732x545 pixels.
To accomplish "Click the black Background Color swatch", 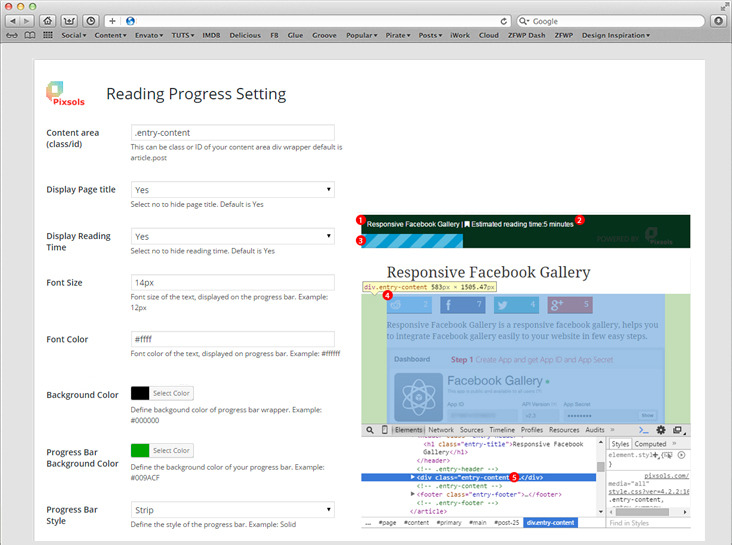I will coord(140,393).
